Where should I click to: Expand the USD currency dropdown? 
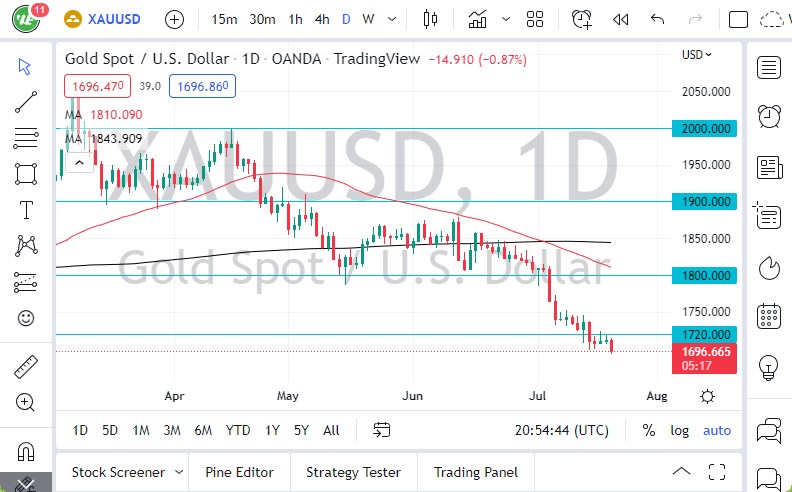click(697, 55)
